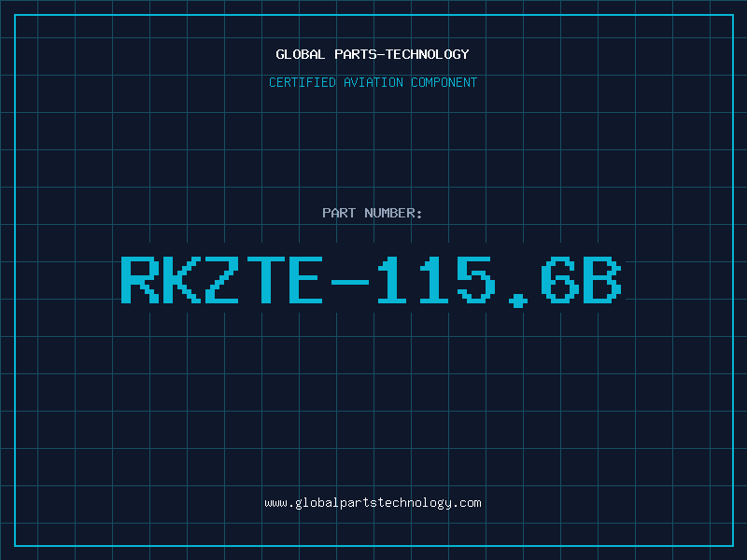Click the letter Z in the part number
747x560 pixels.
[221, 280]
